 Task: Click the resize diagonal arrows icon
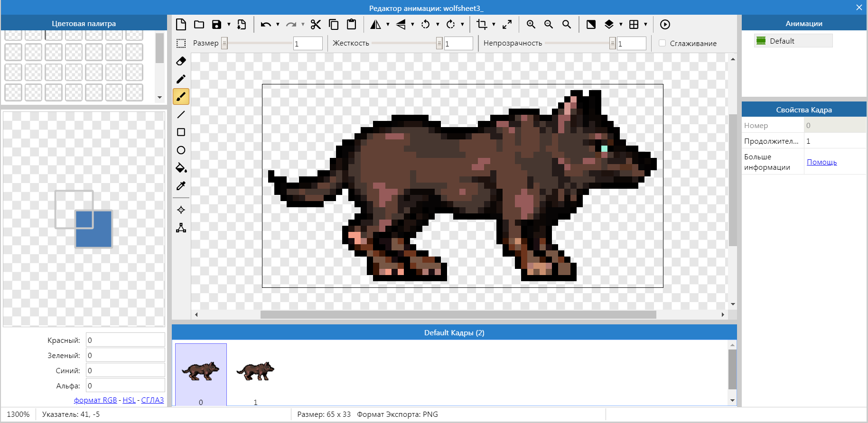click(507, 25)
